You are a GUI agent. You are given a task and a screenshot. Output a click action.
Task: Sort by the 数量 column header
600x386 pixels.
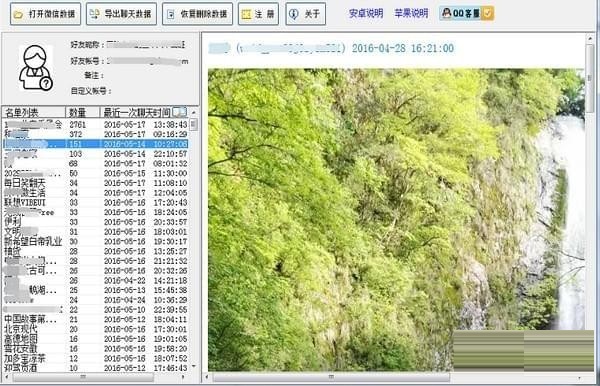pos(83,112)
